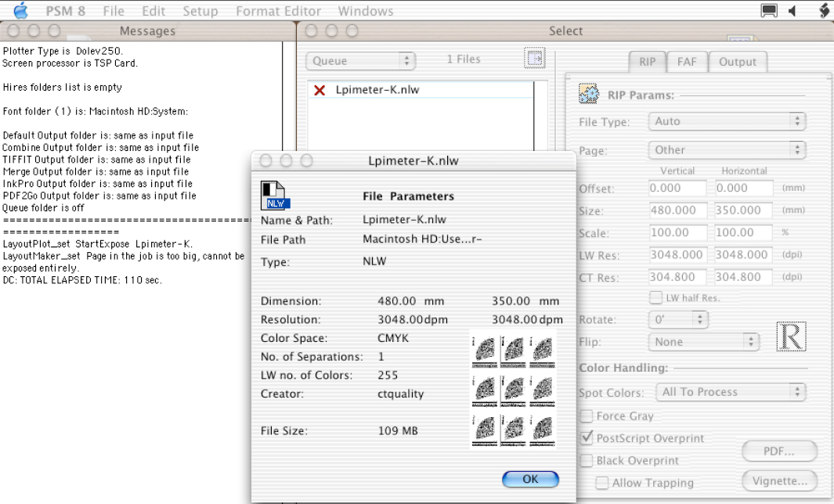Screen dimensions: 834x504
Task: Disable PostScript Overprint checkbox
Action: [x=586, y=438]
